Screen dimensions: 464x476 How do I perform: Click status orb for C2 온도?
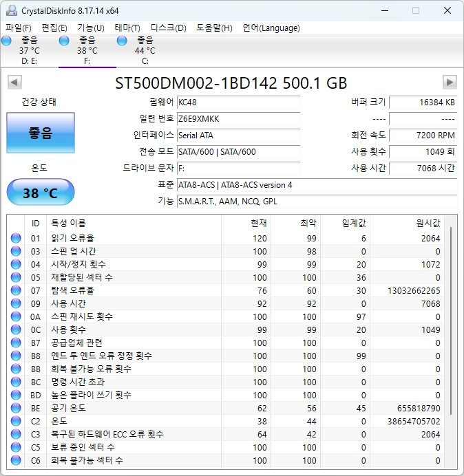tap(16, 421)
